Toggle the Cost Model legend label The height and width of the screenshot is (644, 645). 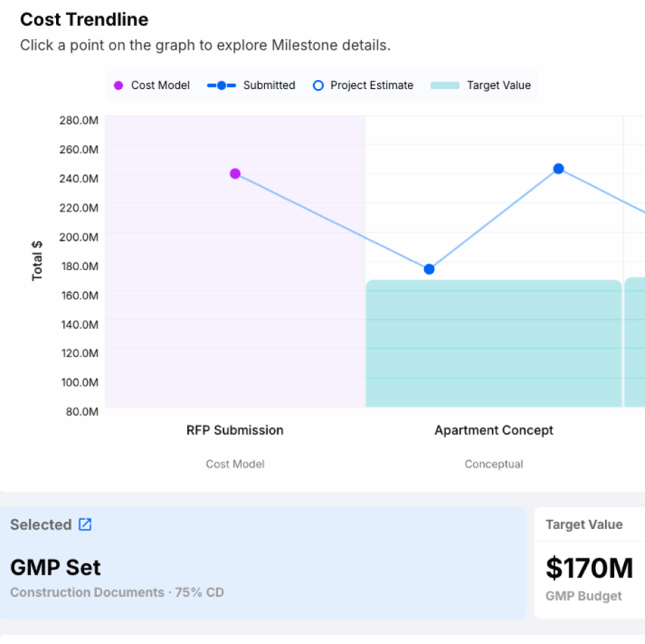click(x=160, y=85)
